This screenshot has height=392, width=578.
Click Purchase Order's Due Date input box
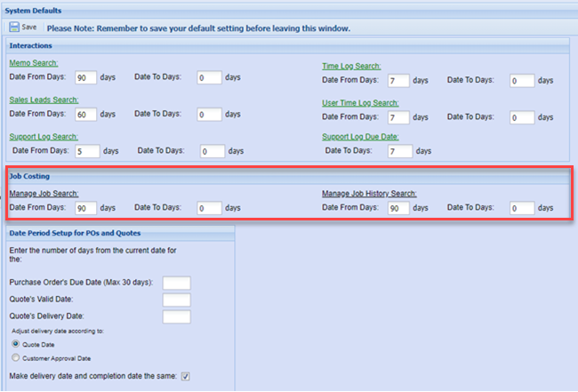tap(177, 283)
